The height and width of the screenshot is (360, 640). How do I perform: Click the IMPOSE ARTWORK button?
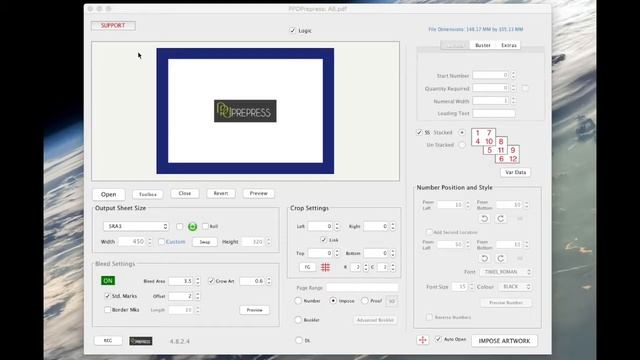pos(504,341)
